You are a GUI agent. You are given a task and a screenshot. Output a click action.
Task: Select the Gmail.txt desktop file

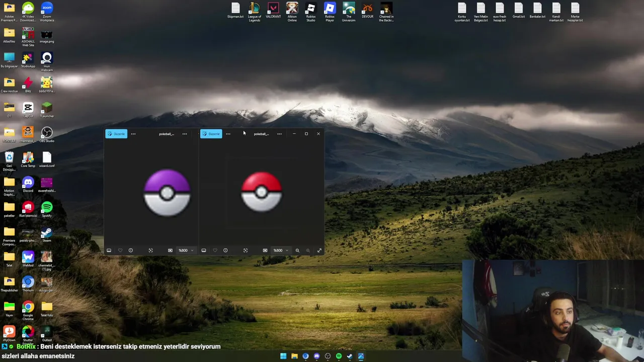(519, 11)
